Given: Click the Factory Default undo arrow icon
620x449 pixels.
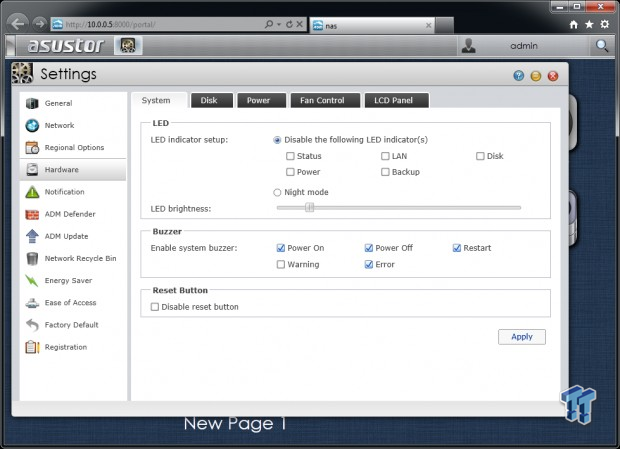Looking at the screenshot, I should pyautogui.click(x=32, y=325).
